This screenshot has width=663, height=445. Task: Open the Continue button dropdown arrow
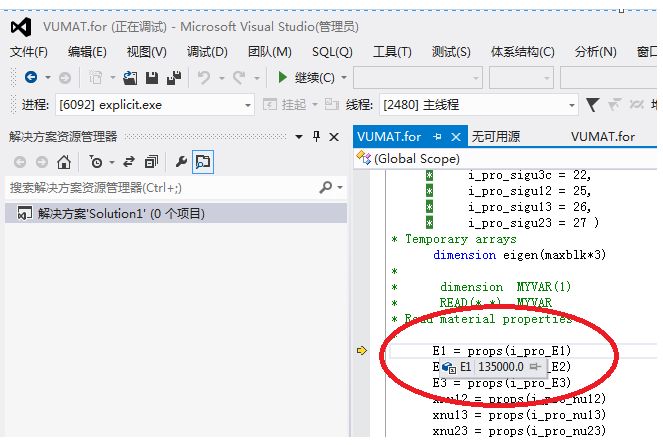pos(344,77)
